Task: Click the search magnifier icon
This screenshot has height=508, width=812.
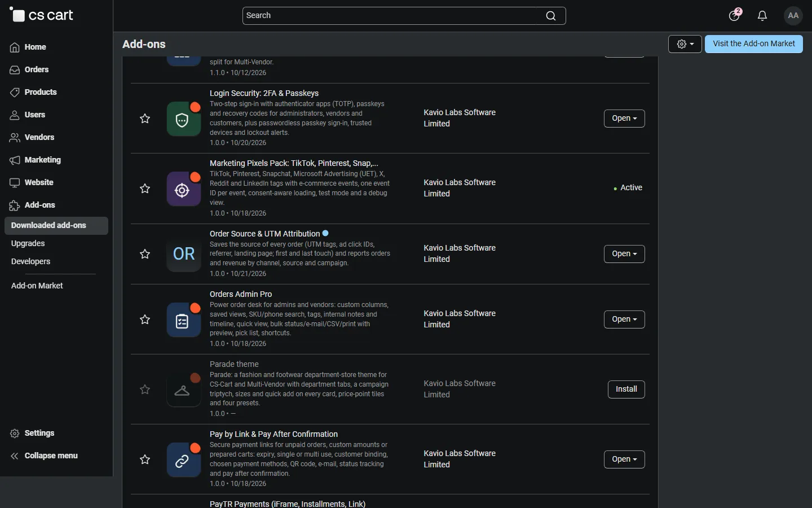Action: [x=551, y=16]
